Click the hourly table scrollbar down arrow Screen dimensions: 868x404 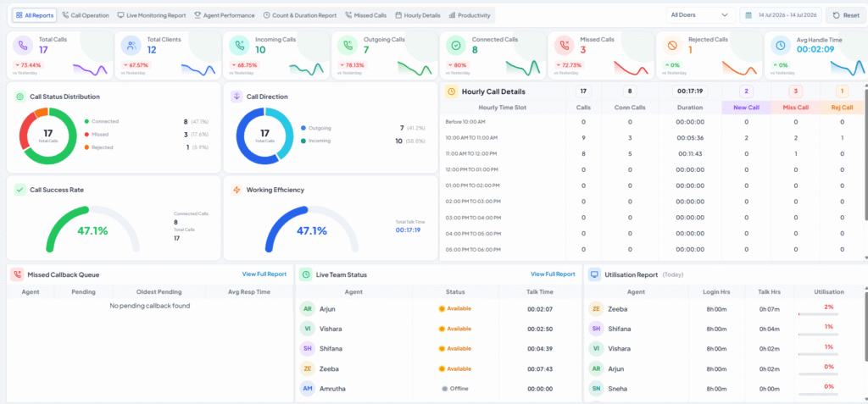[x=865, y=257]
